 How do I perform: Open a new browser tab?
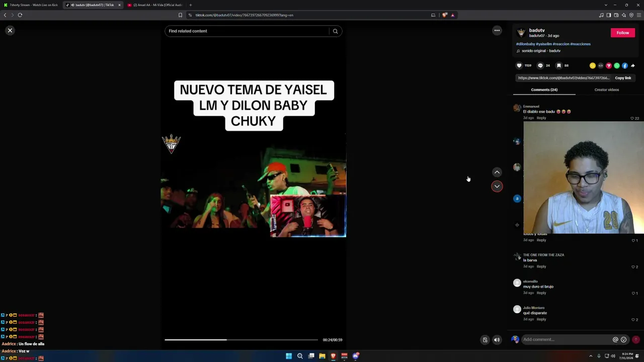coord(190,5)
